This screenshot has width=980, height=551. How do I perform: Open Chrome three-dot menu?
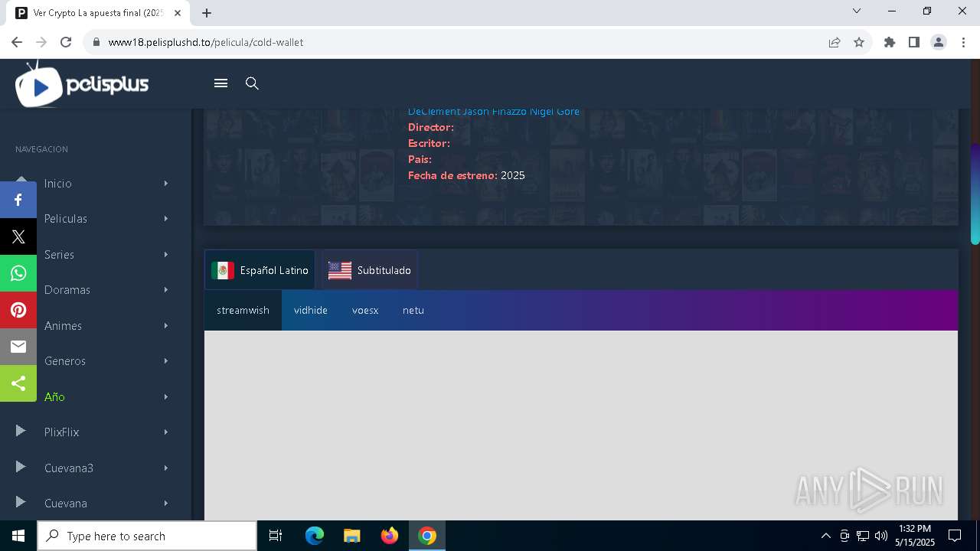pos(963,42)
